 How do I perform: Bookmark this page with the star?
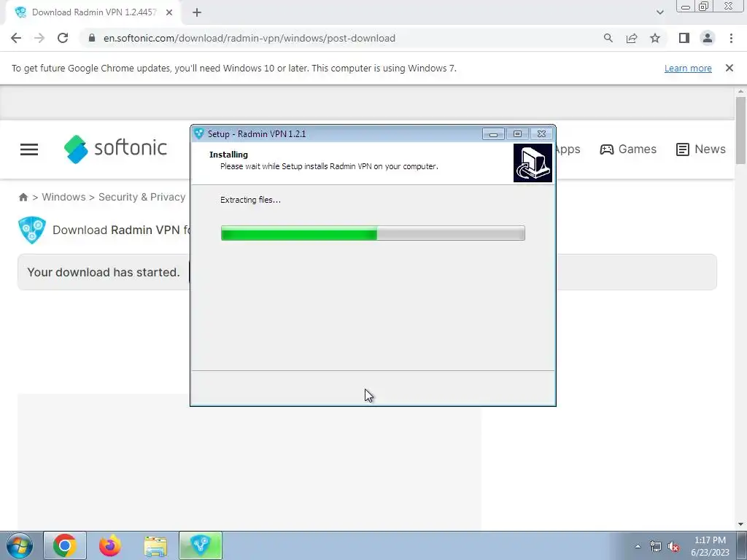[655, 38]
